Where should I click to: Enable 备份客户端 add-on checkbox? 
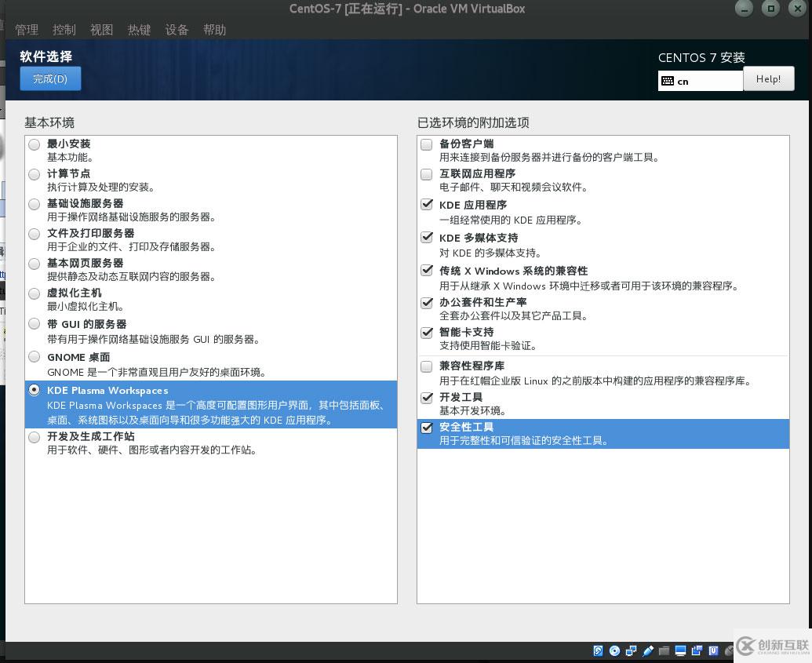click(427, 144)
